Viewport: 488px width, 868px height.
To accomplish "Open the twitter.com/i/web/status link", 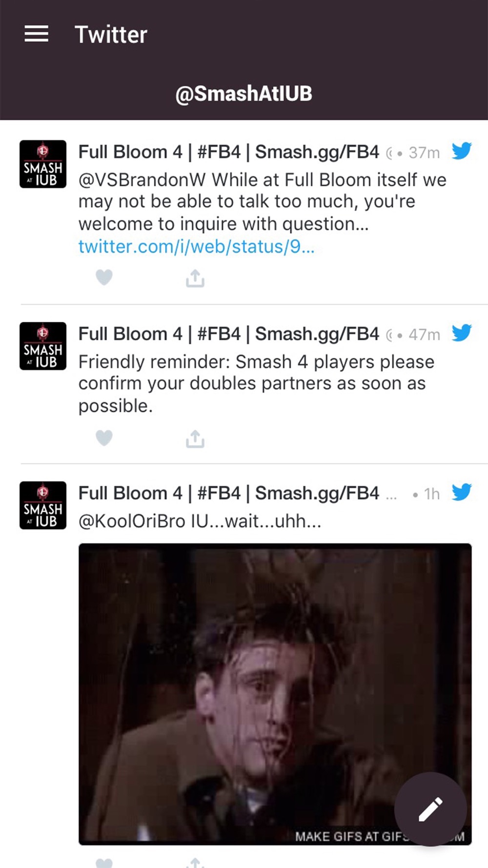I will point(196,247).
